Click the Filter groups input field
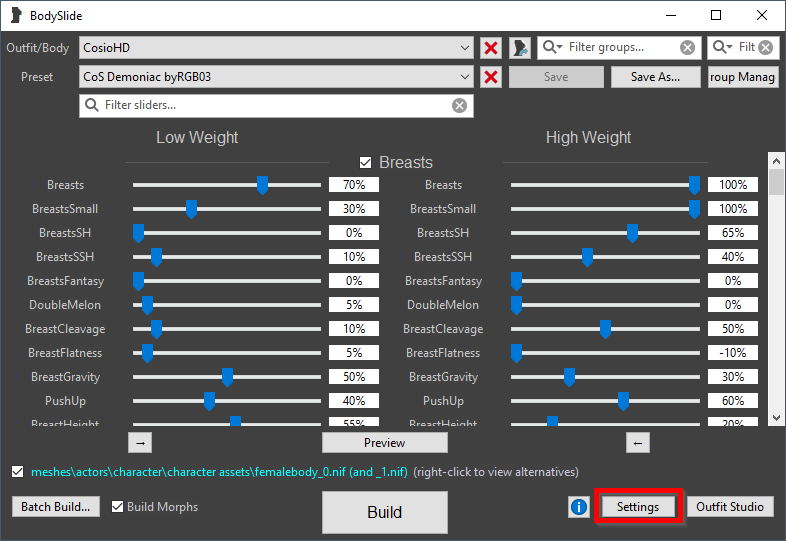Screen dimensions: 786x541 [619, 48]
